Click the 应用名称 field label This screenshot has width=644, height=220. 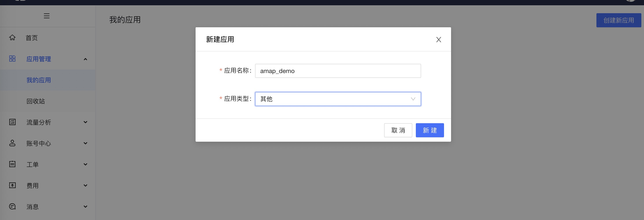coord(237,71)
